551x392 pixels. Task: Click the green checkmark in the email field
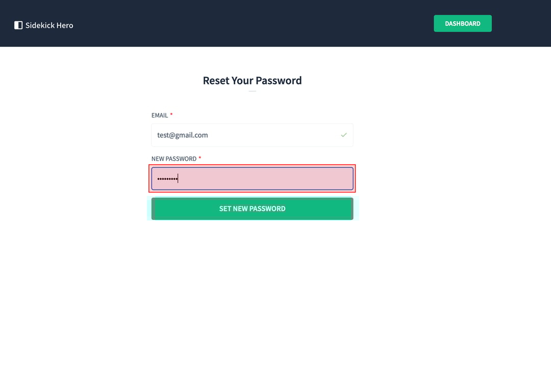344,135
